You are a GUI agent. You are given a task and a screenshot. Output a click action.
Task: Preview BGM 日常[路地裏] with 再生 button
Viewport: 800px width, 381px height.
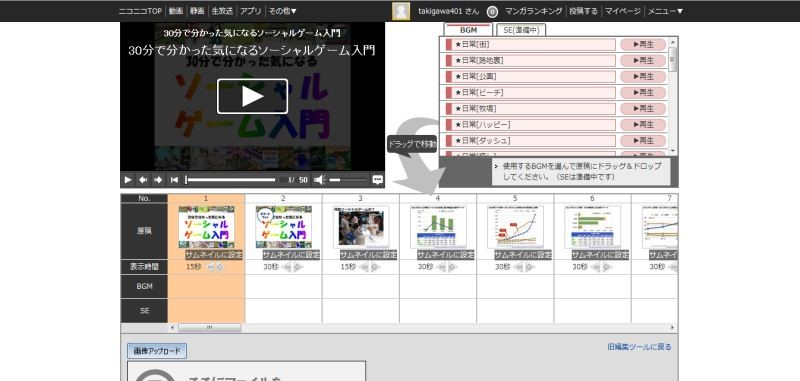(643, 61)
